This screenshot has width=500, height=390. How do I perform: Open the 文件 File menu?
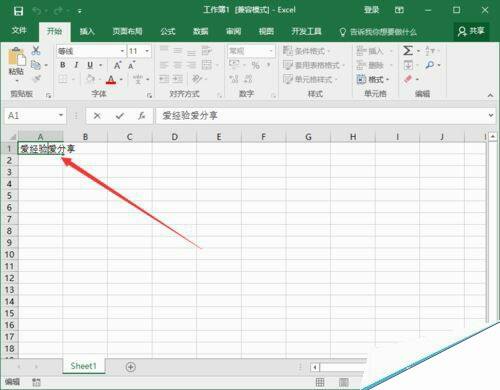(x=19, y=31)
